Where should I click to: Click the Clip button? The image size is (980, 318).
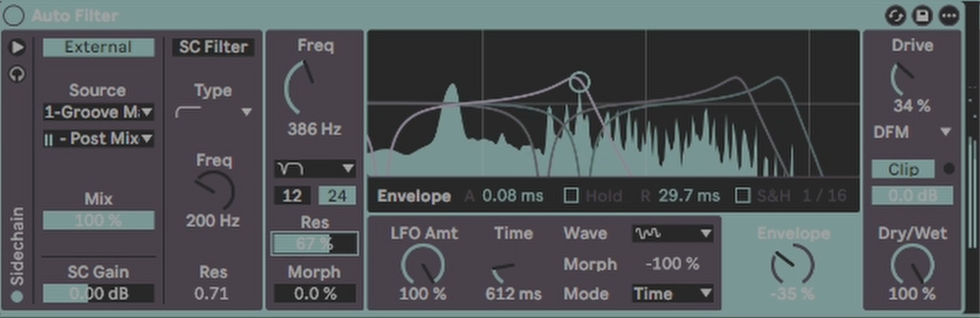[x=903, y=169]
